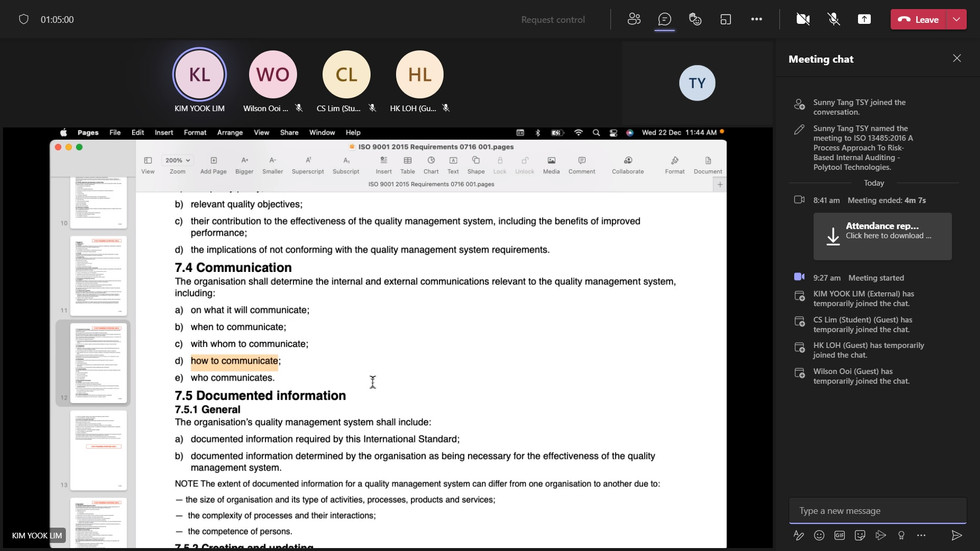The image size is (980, 551).
Task: Select page 11 thumbnail in sidebar
Action: tap(99, 276)
